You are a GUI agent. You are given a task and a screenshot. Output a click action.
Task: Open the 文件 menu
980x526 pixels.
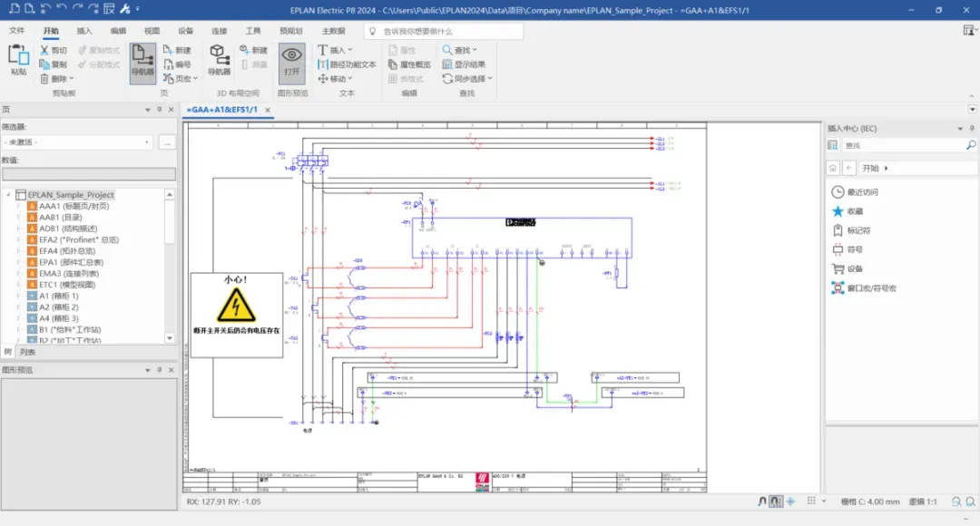pyautogui.click(x=17, y=31)
